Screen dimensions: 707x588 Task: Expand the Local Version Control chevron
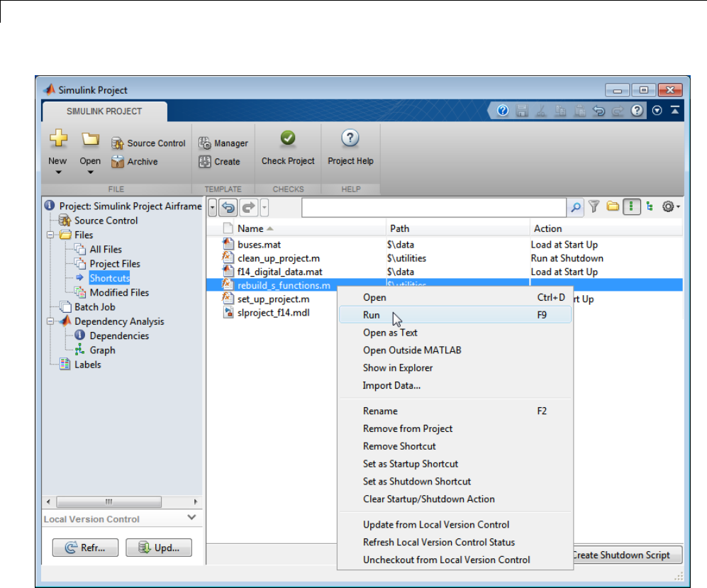coord(191,518)
